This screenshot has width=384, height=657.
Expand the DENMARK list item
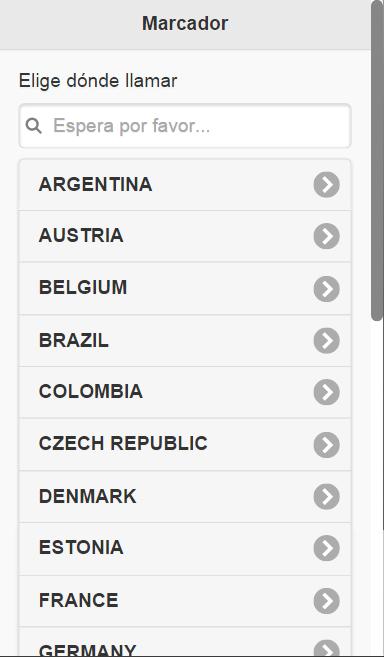184,497
